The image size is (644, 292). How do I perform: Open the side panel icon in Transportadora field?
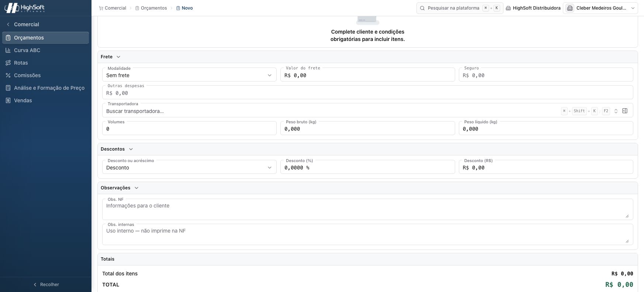click(x=625, y=111)
